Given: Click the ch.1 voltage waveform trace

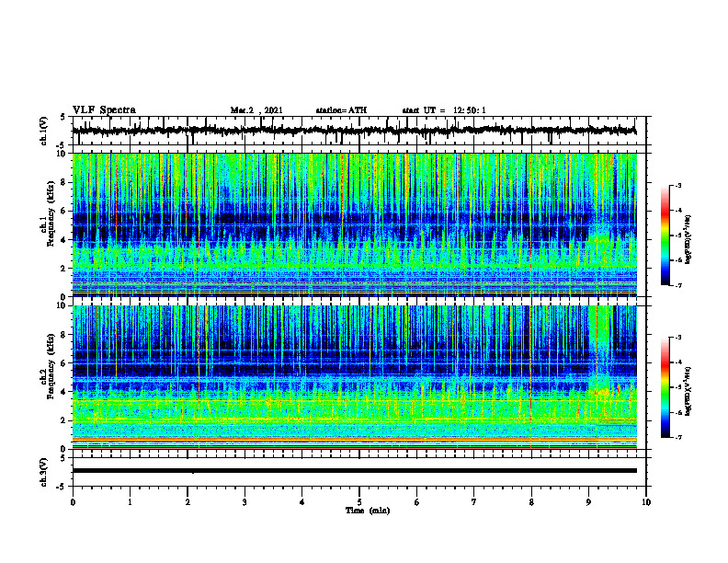Looking at the screenshot, I should pos(354,131).
